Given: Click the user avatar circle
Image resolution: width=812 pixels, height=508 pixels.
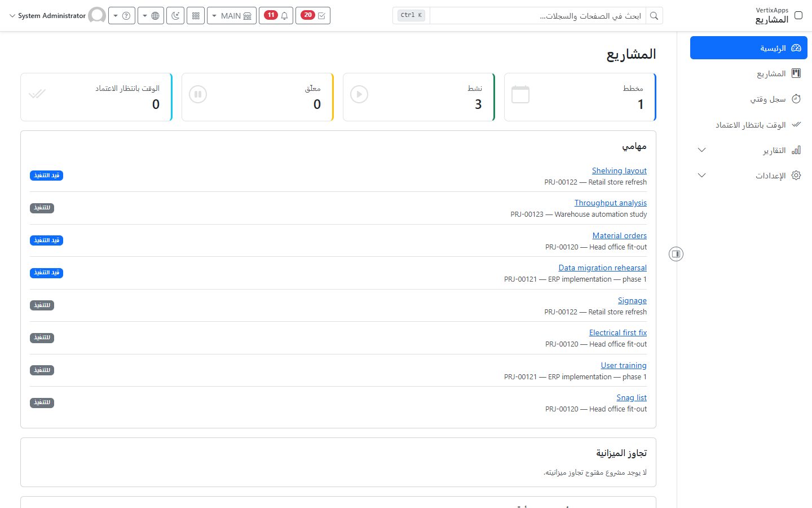Looking at the screenshot, I should [97, 15].
